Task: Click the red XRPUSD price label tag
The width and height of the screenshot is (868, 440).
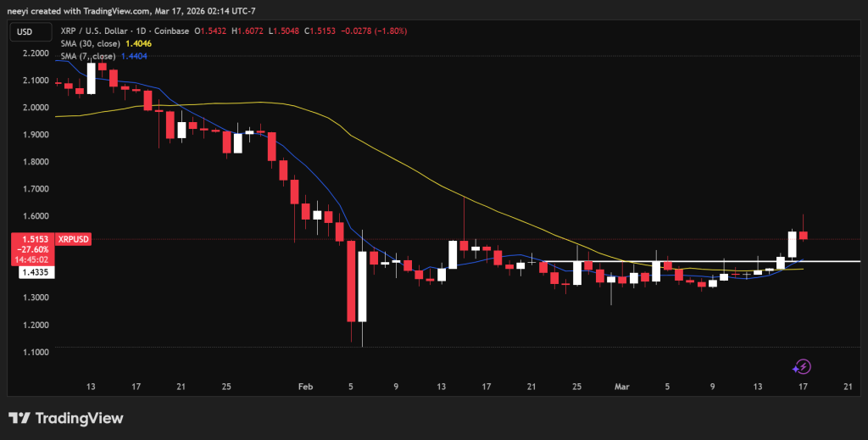Action: point(73,240)
